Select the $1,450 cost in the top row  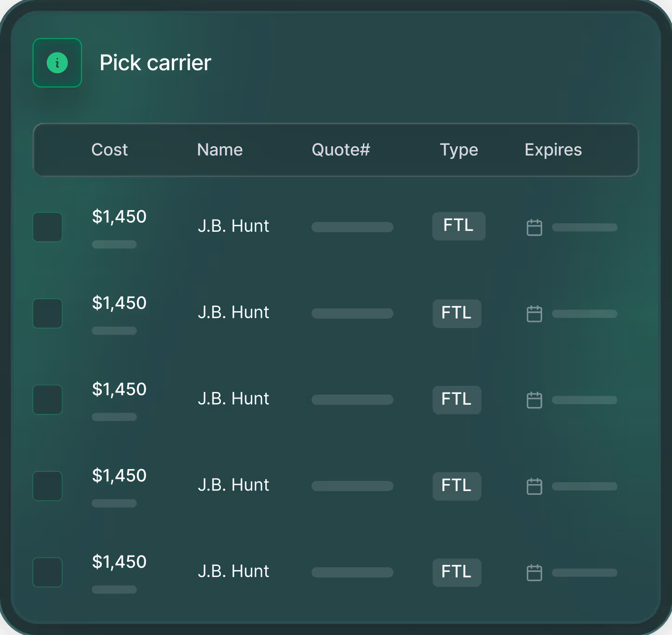tap(120, 216)
